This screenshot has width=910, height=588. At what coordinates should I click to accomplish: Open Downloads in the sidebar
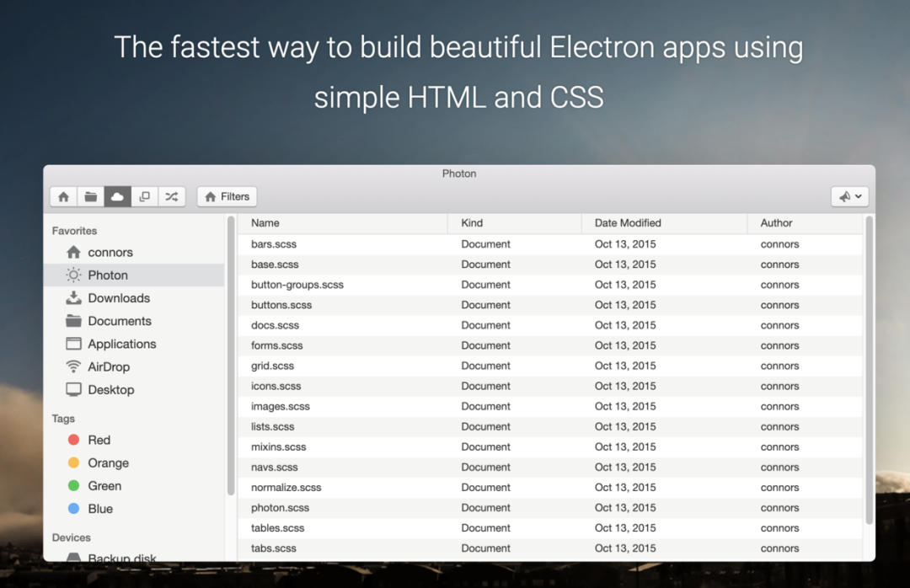134,298
